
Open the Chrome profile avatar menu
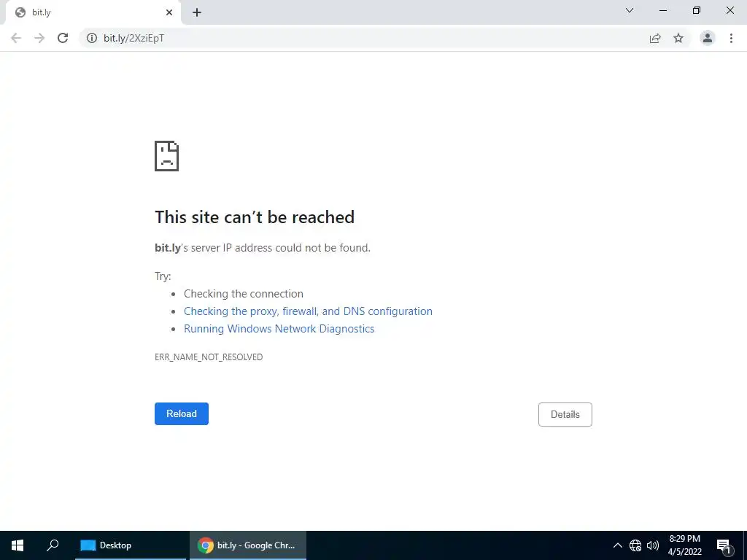tap(708, 38)
